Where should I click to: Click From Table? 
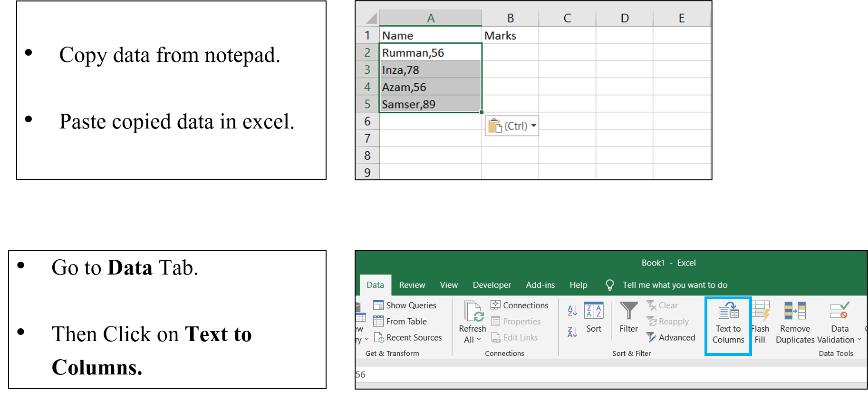tap(400, 321)
